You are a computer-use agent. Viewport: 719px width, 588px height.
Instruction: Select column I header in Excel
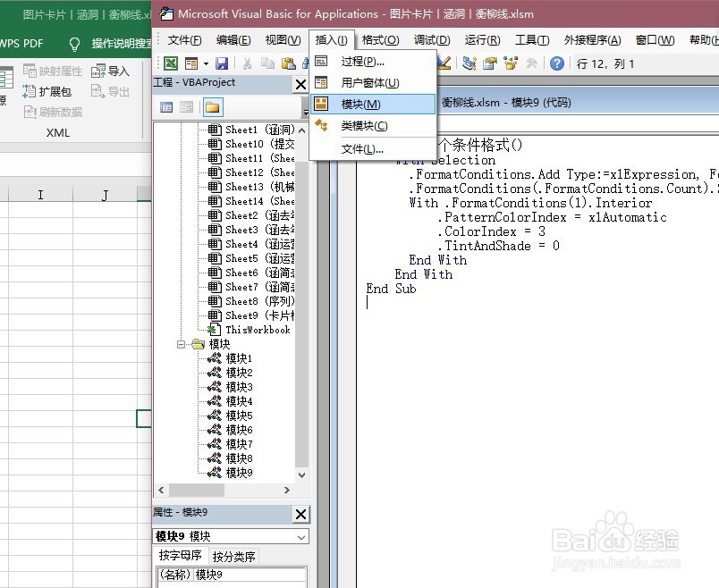point(40,195)
